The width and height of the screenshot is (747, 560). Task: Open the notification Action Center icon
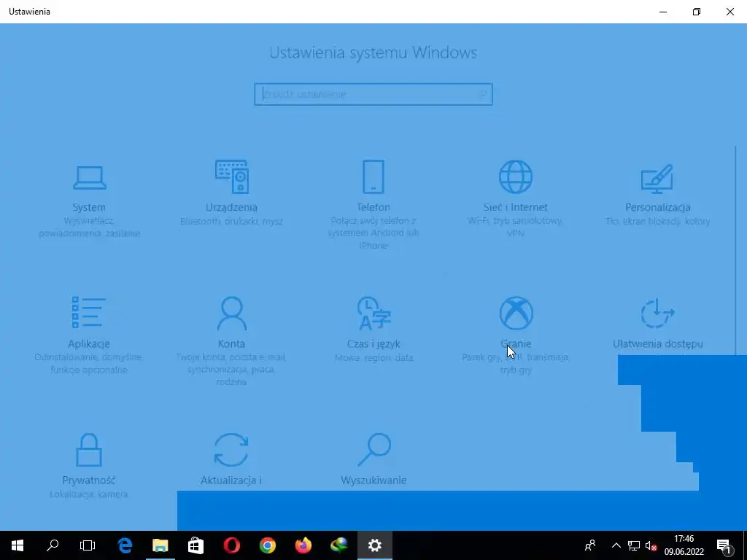coord(724,545)
